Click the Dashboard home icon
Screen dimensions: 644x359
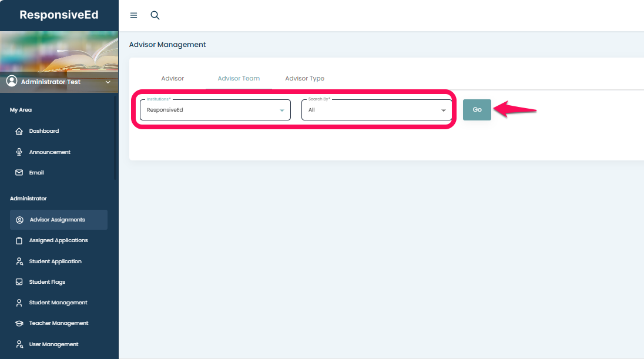(19, 131)
